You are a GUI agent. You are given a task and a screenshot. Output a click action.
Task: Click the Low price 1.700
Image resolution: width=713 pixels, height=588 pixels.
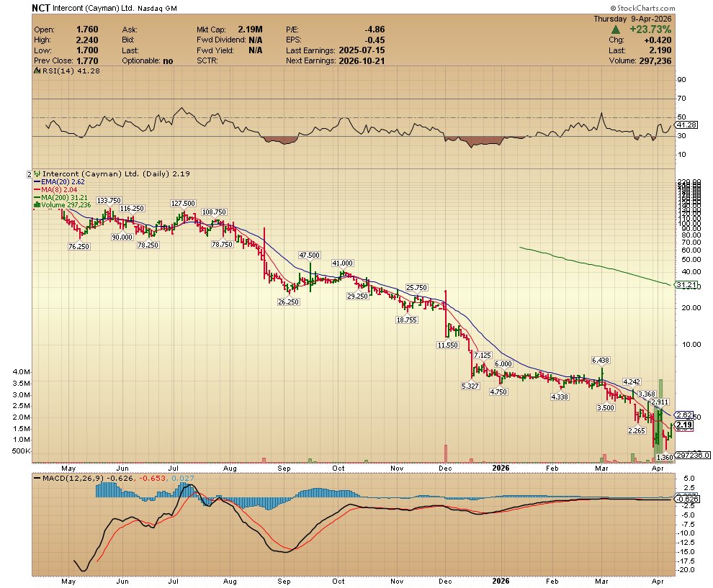[x=87, y=50]
